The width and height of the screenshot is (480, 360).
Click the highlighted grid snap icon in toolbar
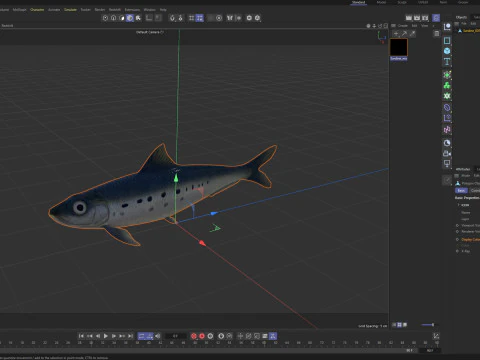199,18
